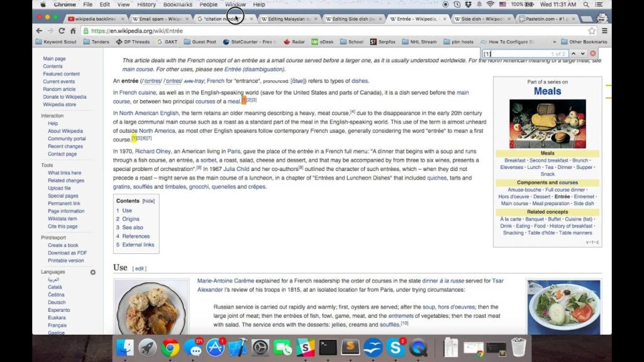The height and width of the screenshot is (362, 644).
Task: Open the School bookmark folder
Action: (x=352, y=42)
